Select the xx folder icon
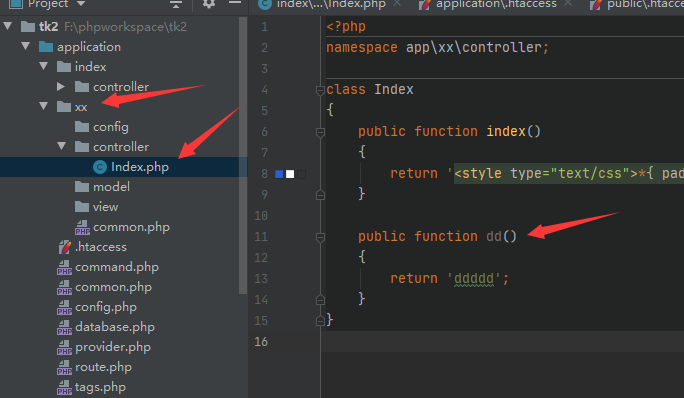 (x=64, y=106)
